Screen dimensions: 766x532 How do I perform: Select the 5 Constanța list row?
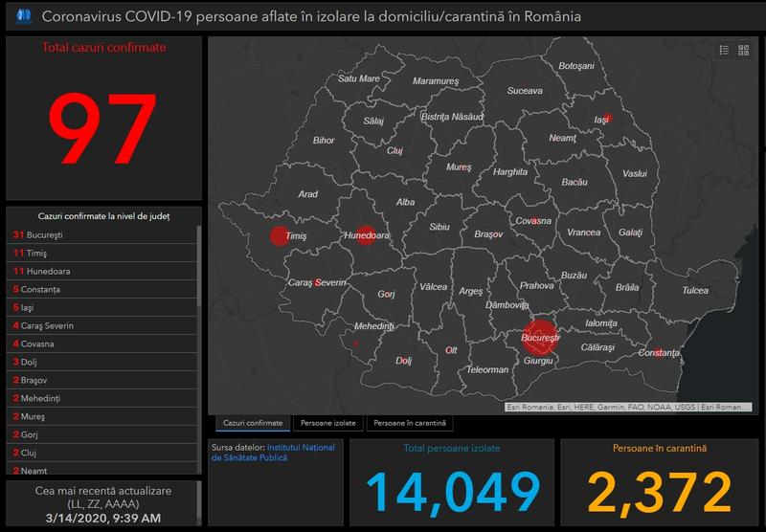pyautogui.click(x=101, y=289)
